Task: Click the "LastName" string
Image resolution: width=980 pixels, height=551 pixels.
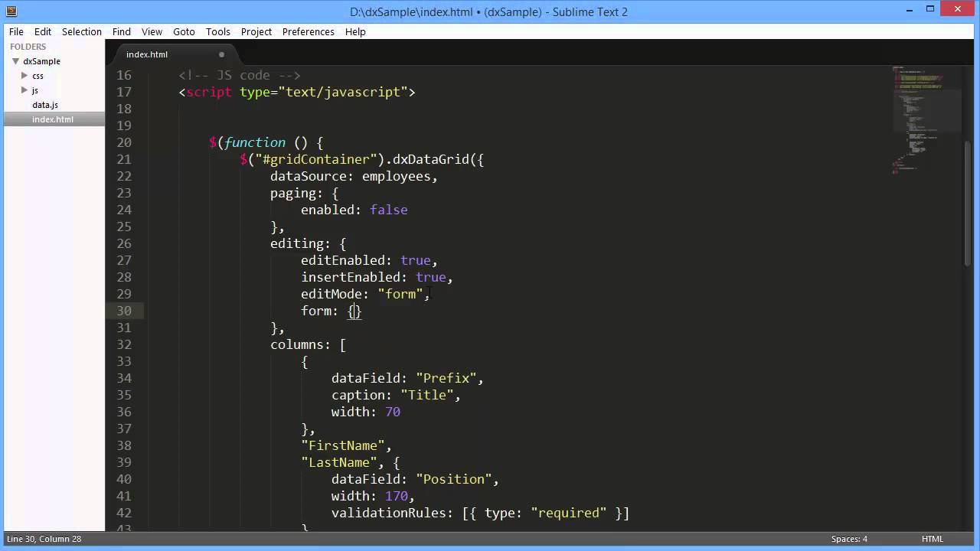Action: click(x=339, y=462)
